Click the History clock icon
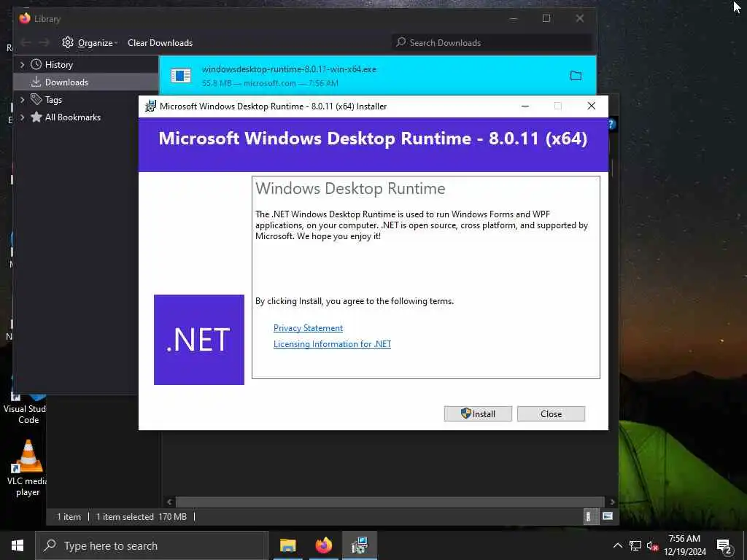747x560 pixels. [36, 64]
